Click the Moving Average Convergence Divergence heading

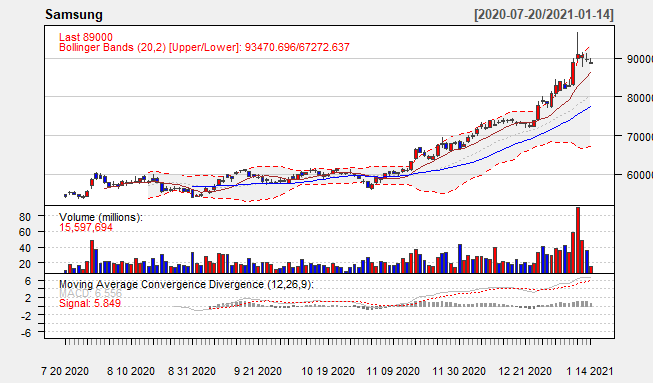pos(186,284)
